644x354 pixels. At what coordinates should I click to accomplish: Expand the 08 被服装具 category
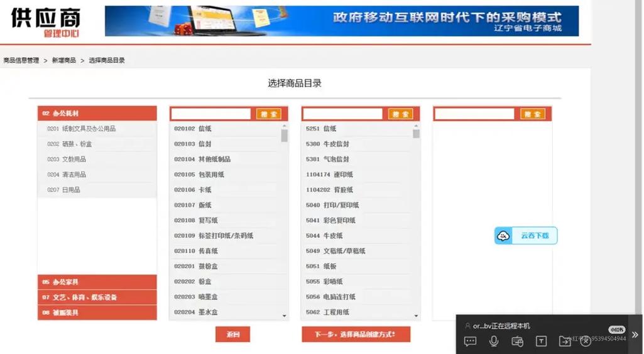coord(97,312)
